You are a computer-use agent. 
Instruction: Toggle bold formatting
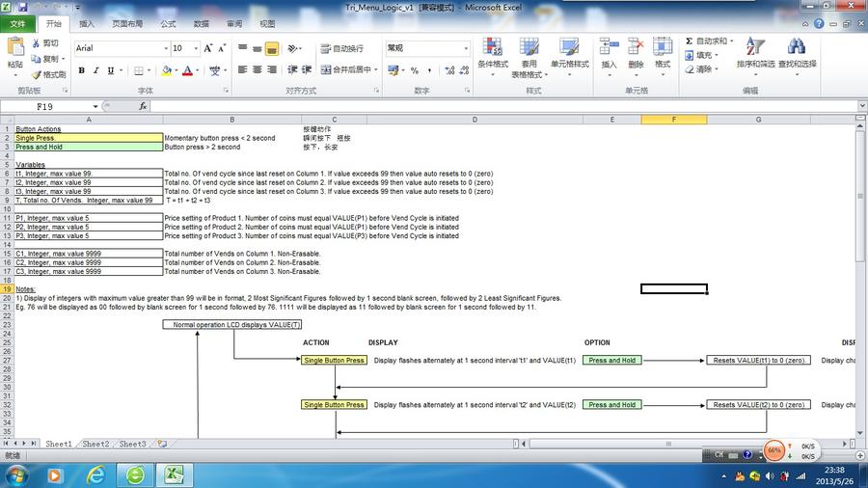(82, 70)
